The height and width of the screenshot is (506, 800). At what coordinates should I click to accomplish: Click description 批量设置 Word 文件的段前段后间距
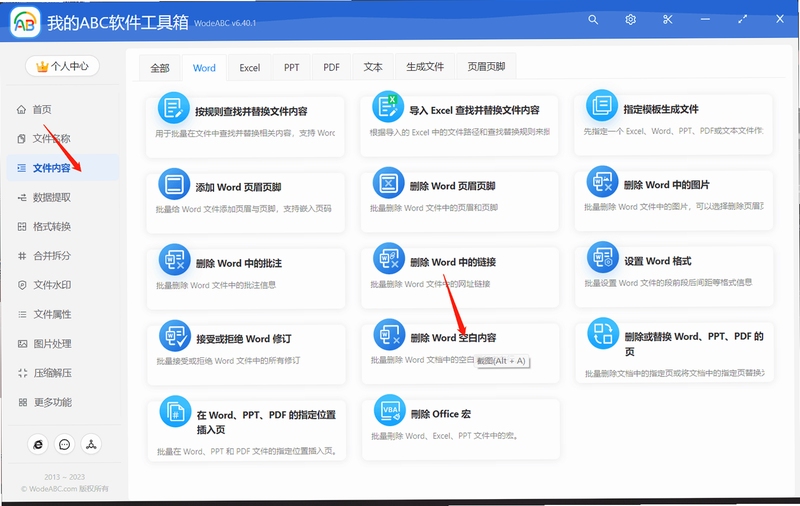click(x=668, y=283)
